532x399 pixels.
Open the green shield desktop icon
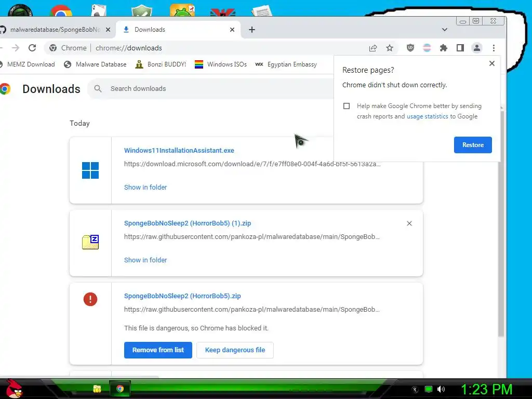[x=141, y=10]
